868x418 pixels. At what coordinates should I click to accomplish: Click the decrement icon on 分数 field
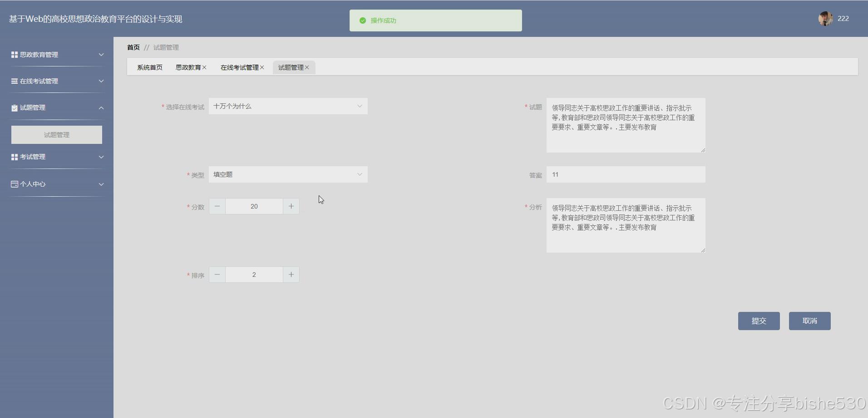tap(217, 206)
